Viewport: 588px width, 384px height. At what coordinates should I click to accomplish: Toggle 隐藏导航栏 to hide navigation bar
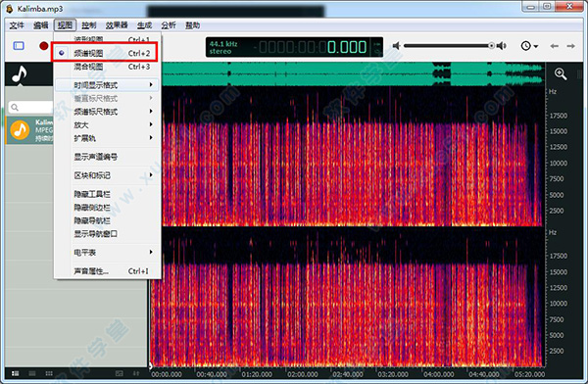[107, 220]
